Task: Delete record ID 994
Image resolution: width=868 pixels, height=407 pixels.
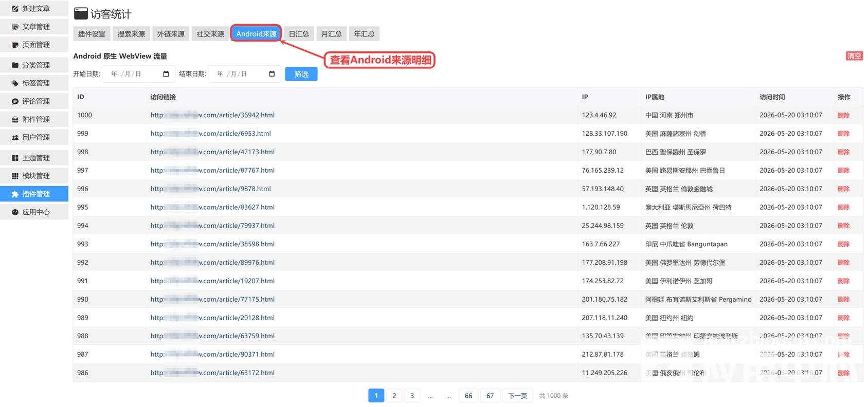Action: [x=843, y=226]
